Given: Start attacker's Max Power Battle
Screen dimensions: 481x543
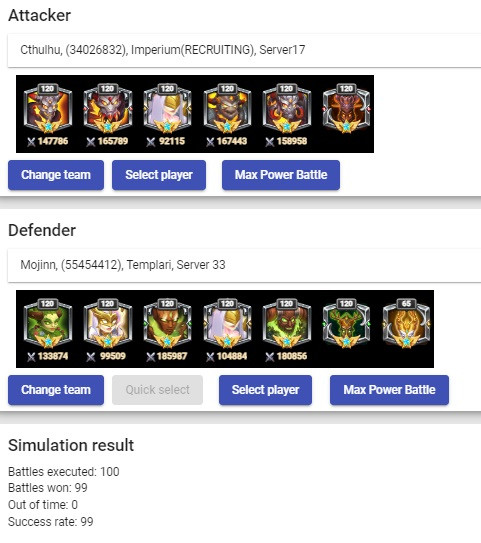Looking at the screenshot, I should click(x=281, y=175).
